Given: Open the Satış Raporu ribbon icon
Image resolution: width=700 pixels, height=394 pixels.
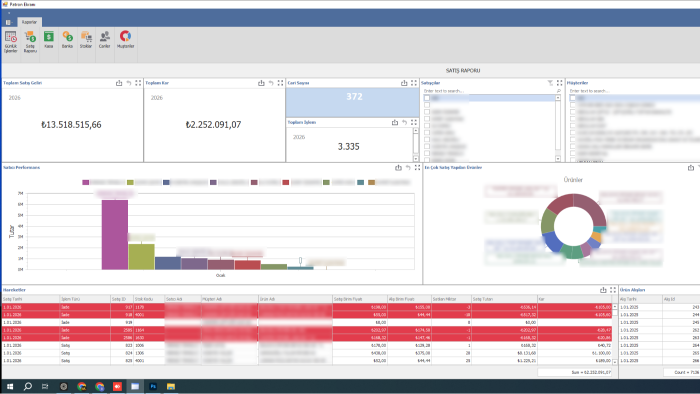Looking at the screenshot, I should pos(30,41).
